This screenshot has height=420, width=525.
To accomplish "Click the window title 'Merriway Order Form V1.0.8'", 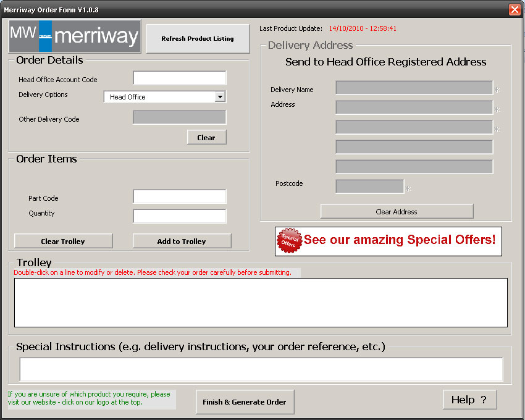I will pyautogui.click(x=51, y=10).
